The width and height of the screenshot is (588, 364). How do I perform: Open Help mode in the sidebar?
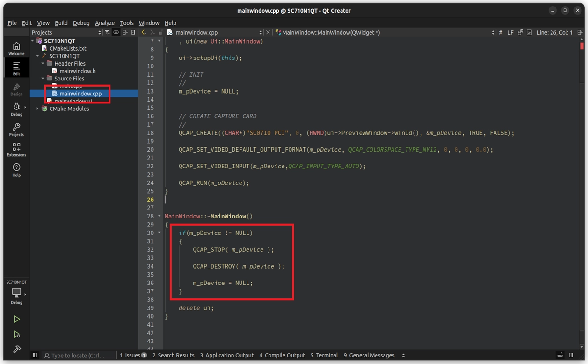[16, 170]
